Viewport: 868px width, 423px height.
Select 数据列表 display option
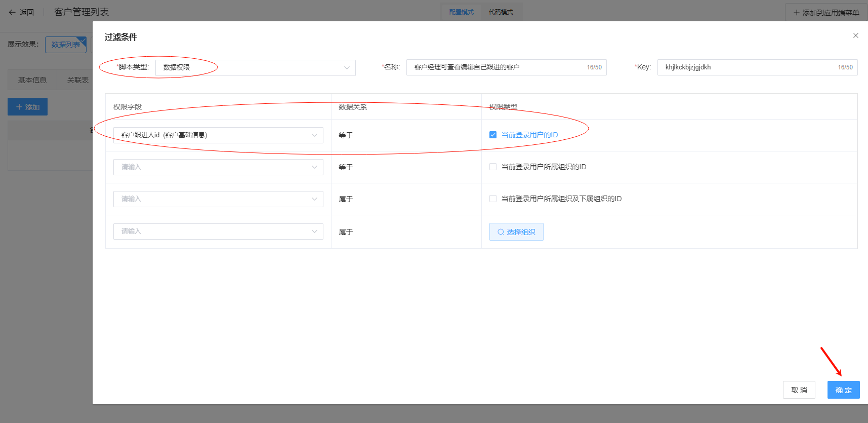point(66,45)
